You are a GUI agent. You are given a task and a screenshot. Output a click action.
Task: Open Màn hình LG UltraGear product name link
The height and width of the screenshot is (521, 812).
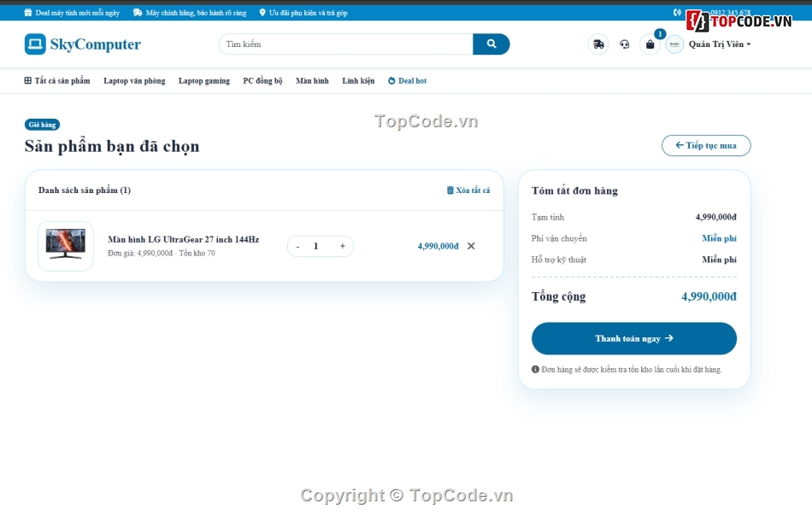tap(183, 239)
